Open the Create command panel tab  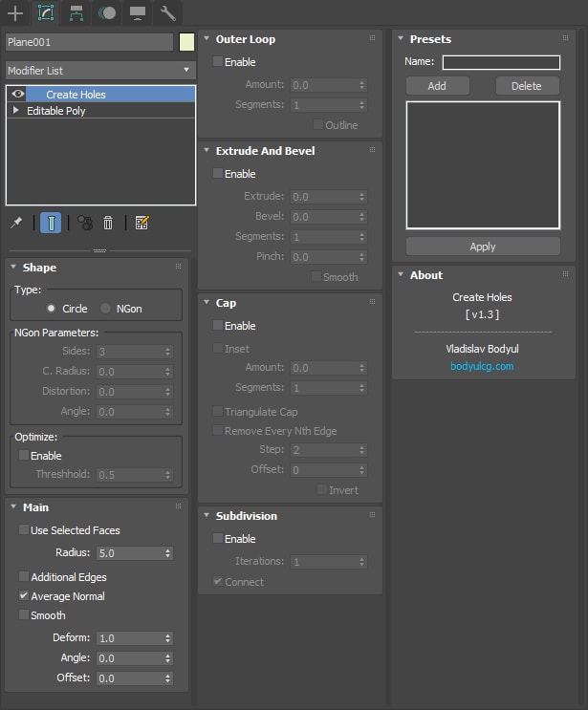15,13
